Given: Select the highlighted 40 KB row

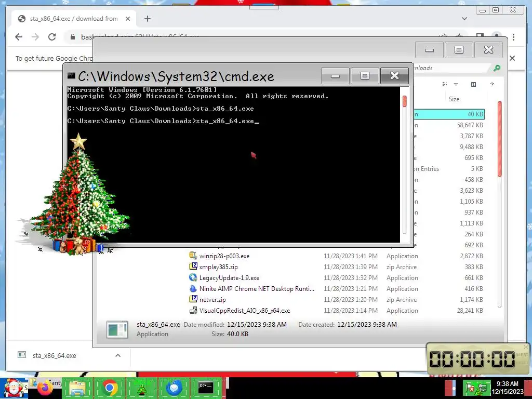Looking at the screenshot, I should [x=449, y=114].
